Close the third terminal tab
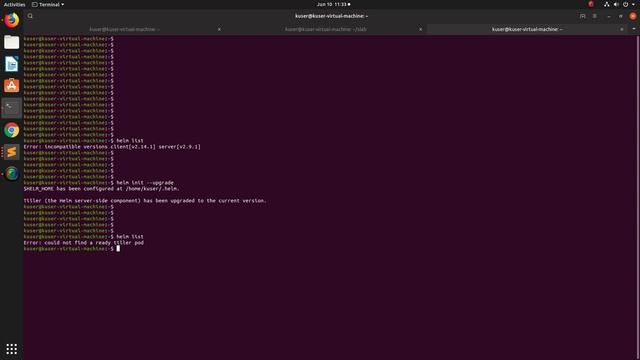Viewport: 640px width, 360px height. coord(622,29)
